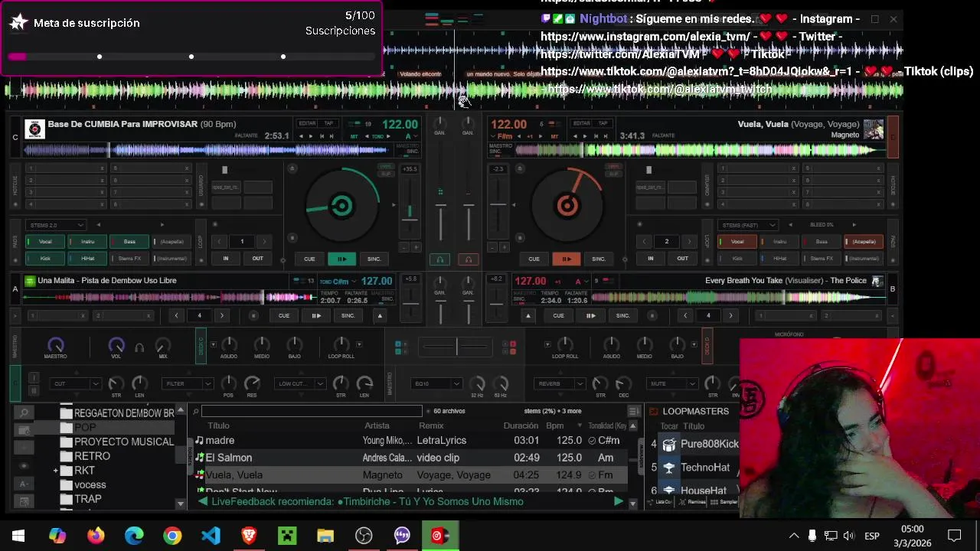Open Visual Studio Code from taskbar

[211, 536]
